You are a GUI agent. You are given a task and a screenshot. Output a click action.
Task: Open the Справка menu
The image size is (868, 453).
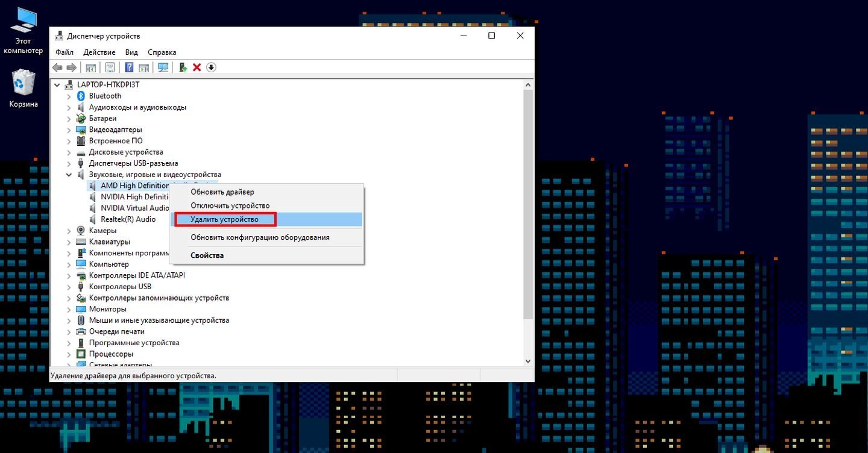pos(162,52)
